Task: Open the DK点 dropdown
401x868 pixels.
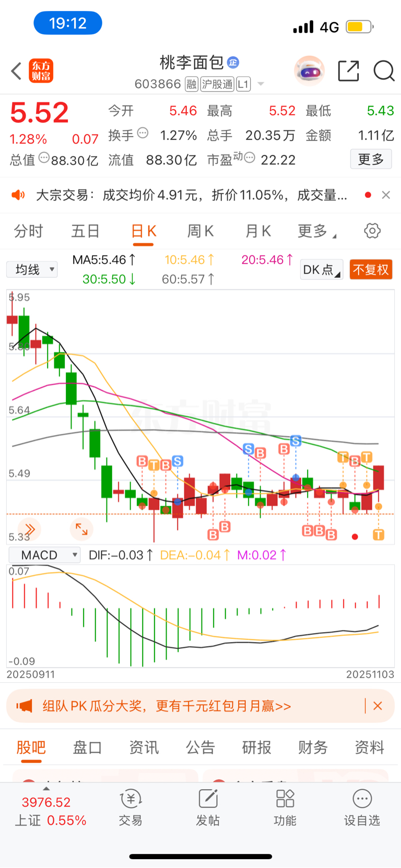Action: point(322,269)
